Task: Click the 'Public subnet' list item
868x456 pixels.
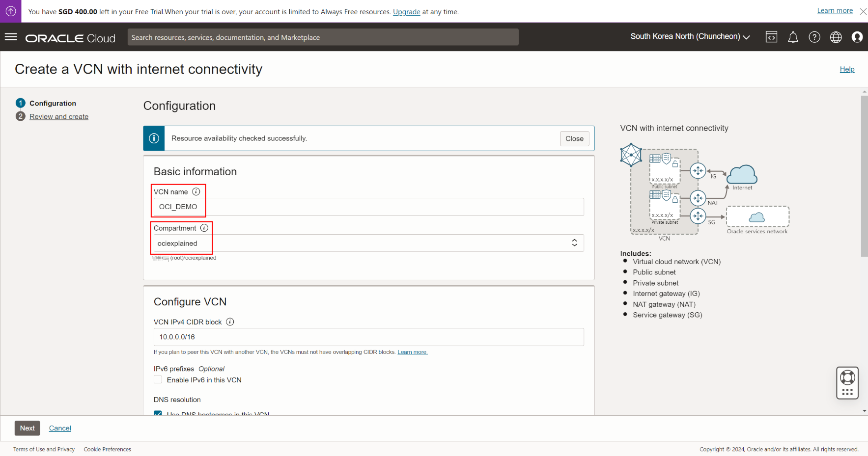Action: tap(654, 272)
